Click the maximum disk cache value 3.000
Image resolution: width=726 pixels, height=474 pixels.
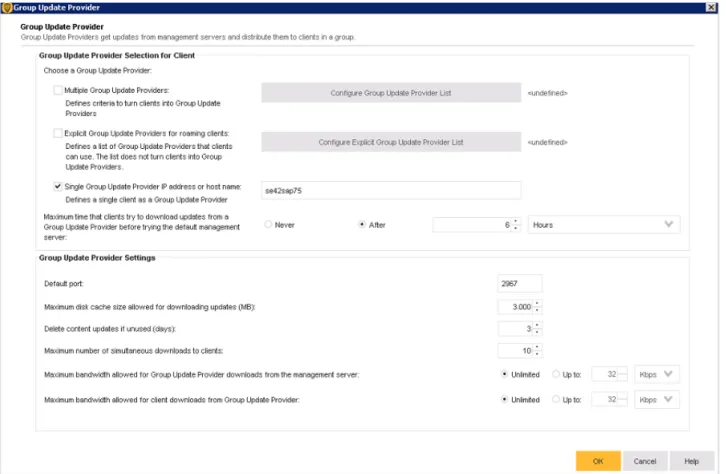click(x=515, y=306)
